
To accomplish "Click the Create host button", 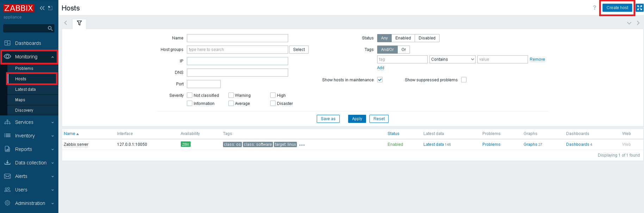I will pos(617,7).
